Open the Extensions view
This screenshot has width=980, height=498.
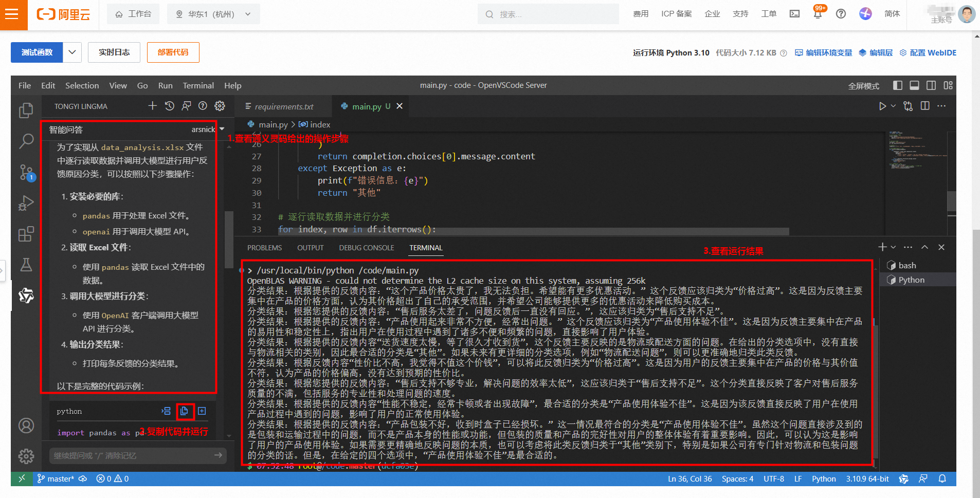[x=26, y=234]
